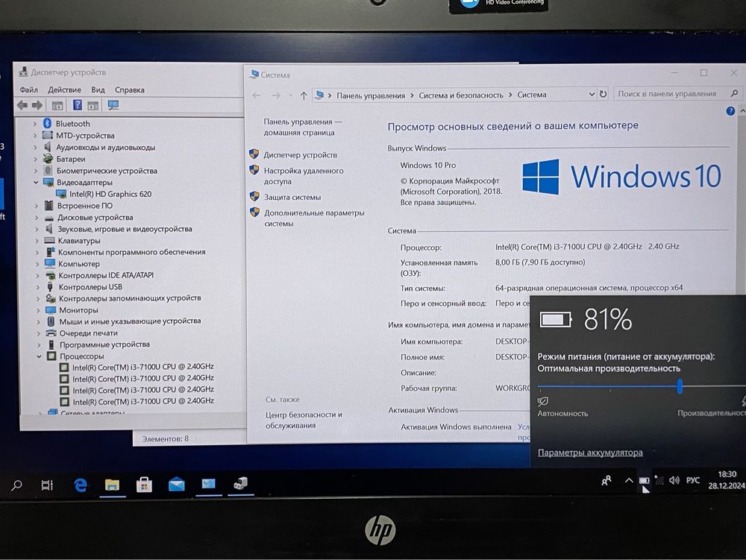Expand the Мониторы node
Image resolution: width=746 pixels, height=560 pixels.
click(x=38, y=310)
